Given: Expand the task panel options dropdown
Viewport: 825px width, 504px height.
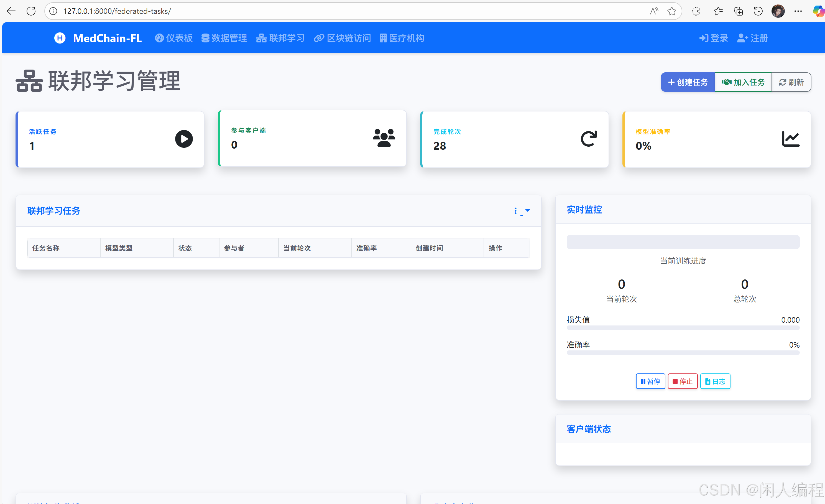Looking at the screenshot, I should (527, 211).
